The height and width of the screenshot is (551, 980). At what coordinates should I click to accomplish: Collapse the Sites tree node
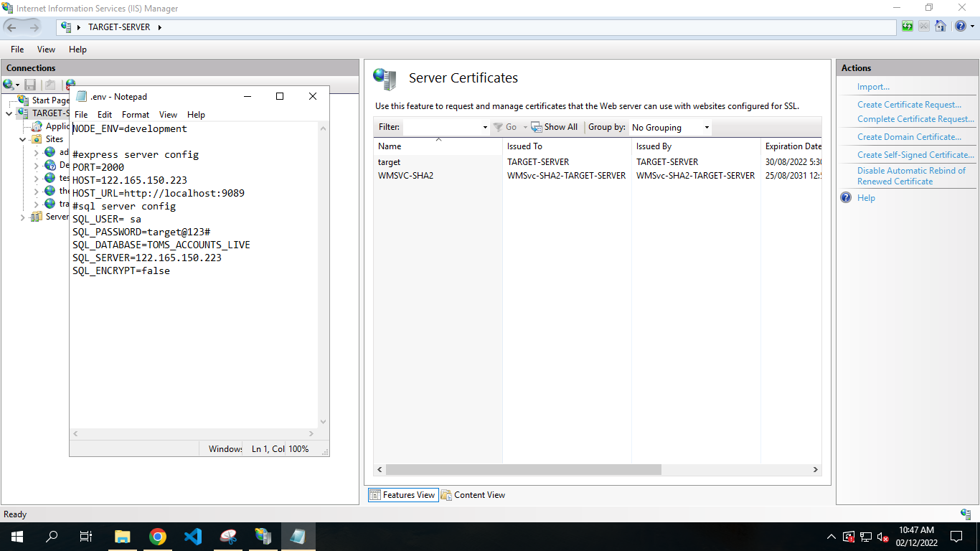click(x=23, y=139)
